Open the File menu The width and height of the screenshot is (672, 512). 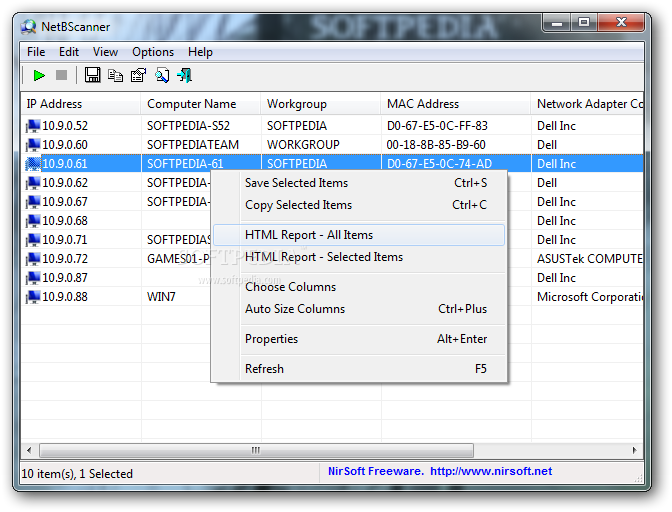pos(36,52)
